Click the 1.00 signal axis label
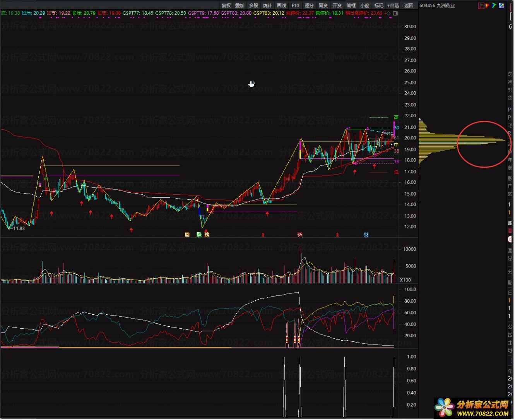This screenshot has height=420, width=515. (412, 357)
